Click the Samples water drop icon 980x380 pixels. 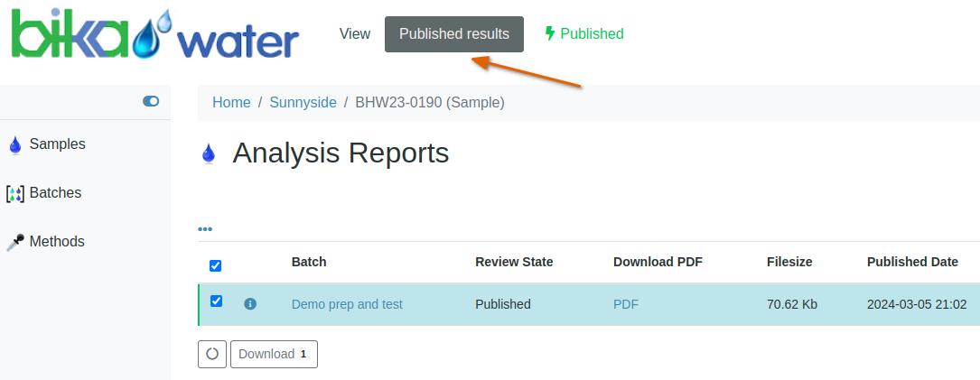coord(14,144)
